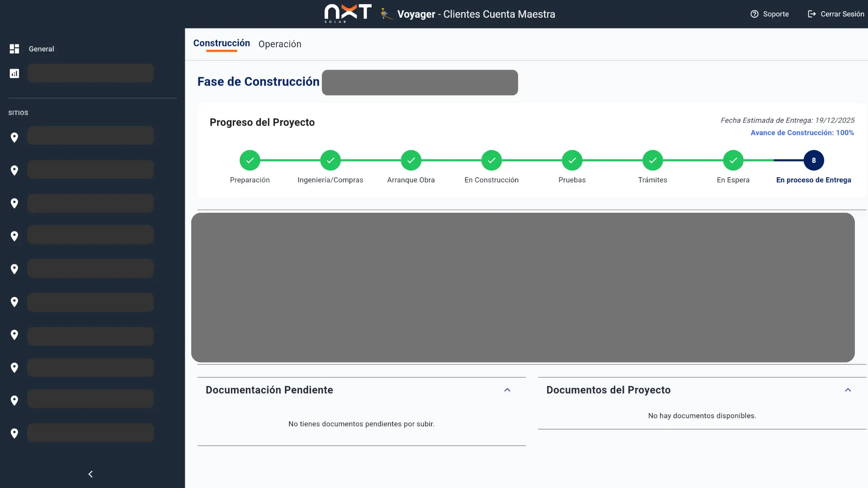Click the Preparación completed step checkmark
Image resolution: width=868 pixels, height=488 pixels.
pyautogui.click(x=250, y=160)
